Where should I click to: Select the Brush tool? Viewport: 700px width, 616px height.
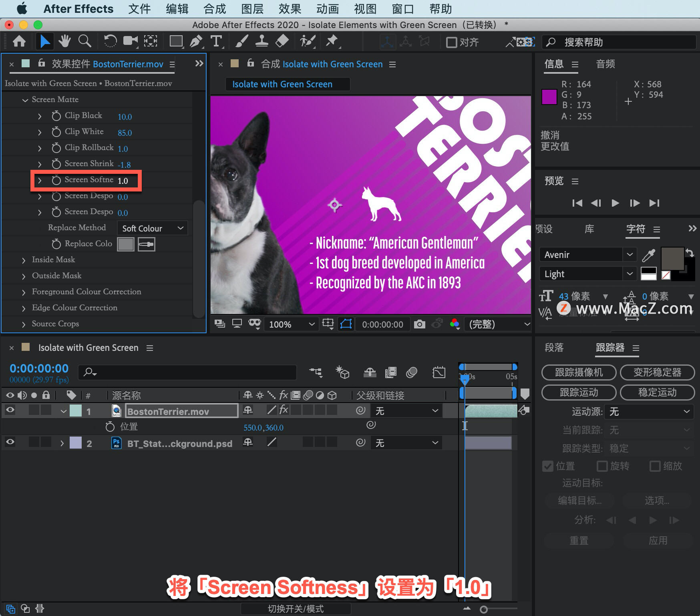tap(241, 41)
